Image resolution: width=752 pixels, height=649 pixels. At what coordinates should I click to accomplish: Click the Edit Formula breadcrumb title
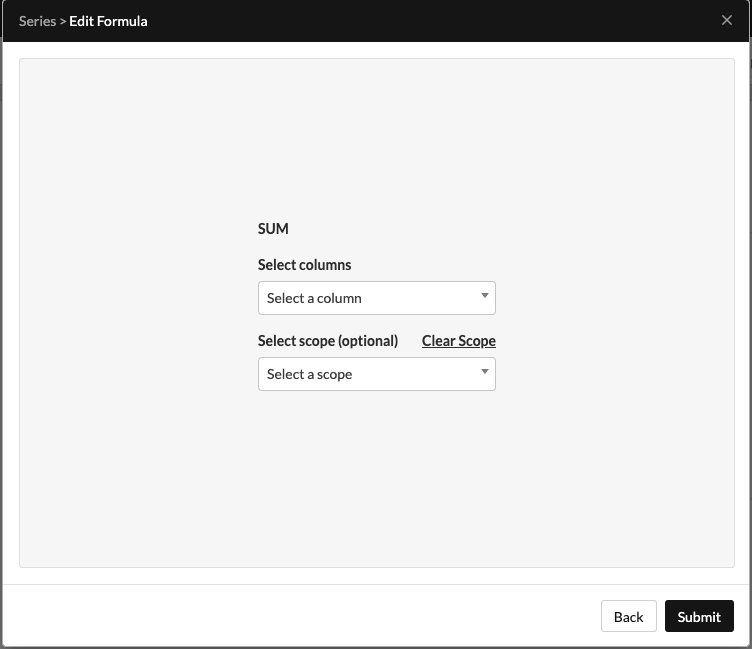pyautogui.click(x=108, y=21)
